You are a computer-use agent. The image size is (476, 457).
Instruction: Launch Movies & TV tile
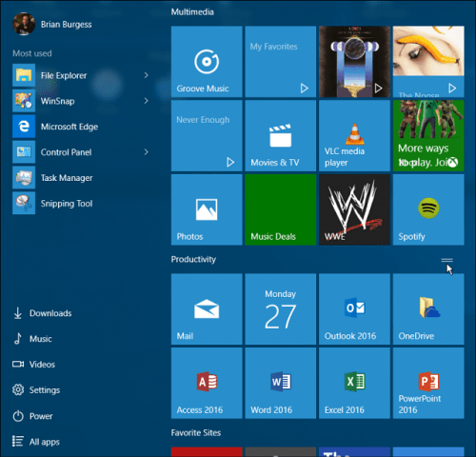(281, 135)
